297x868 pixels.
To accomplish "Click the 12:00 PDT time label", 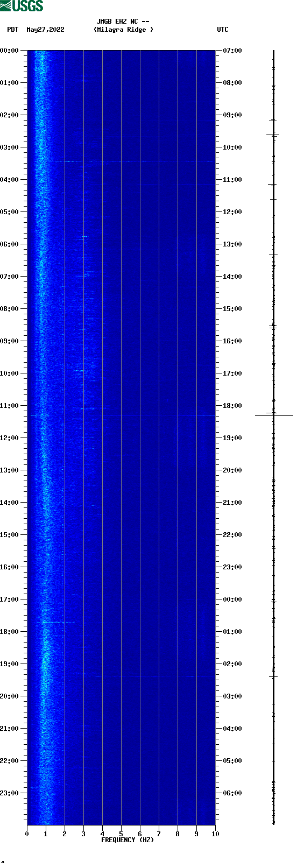I will point(9,438).
